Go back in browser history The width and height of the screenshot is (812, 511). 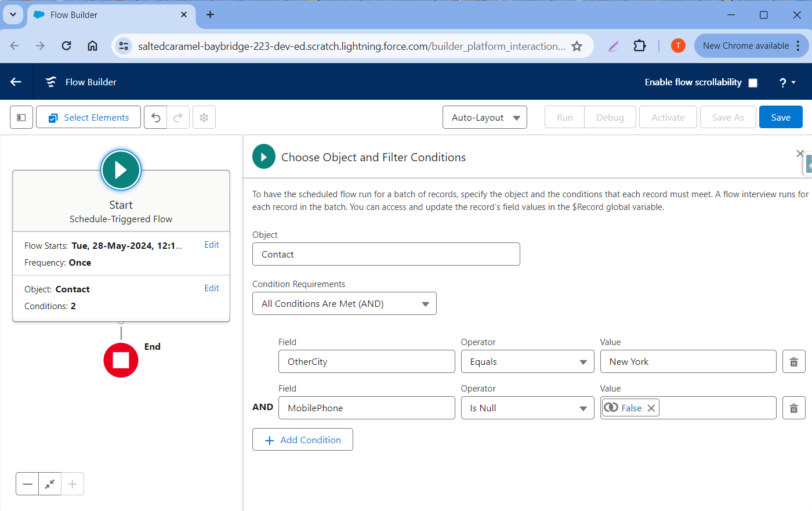tap(14, 46)
